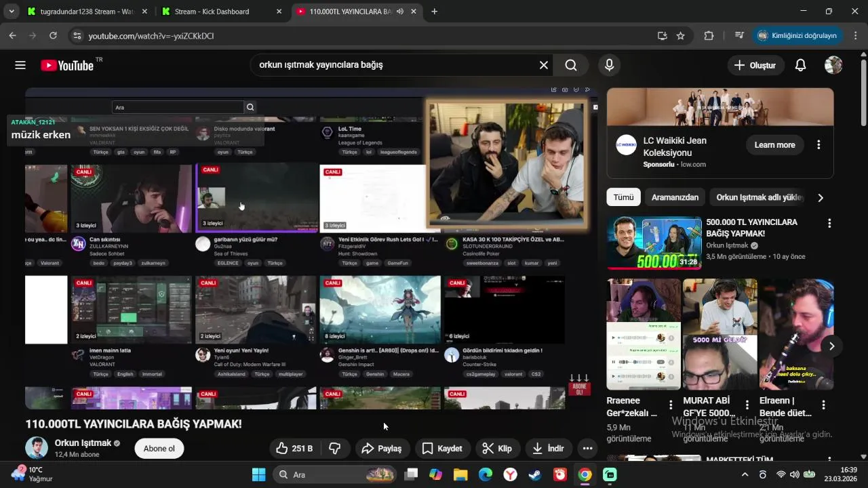Click the address bar URL
Screen dimensions: 868x488
151,36
